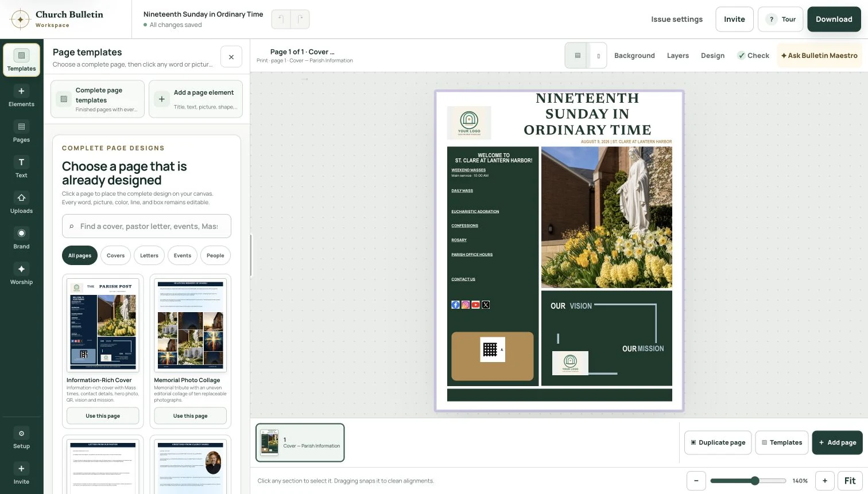Click X social icon on the canvas

(x=486, y=305)
